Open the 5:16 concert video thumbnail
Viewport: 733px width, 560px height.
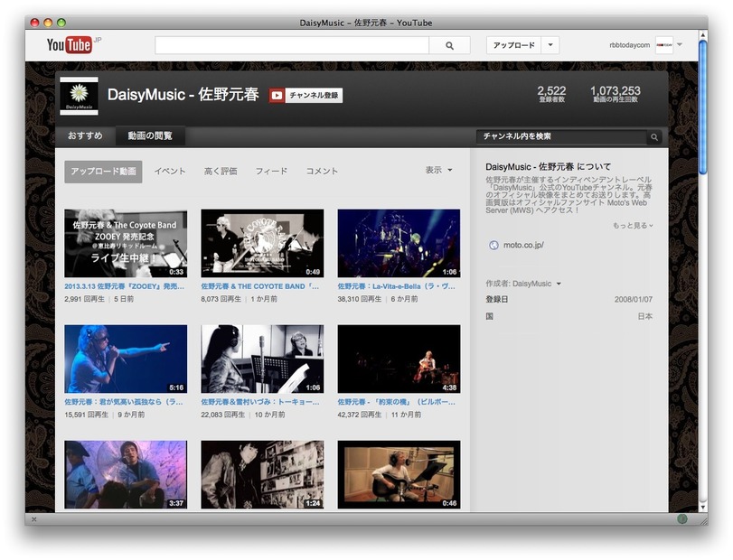[126, 359]
